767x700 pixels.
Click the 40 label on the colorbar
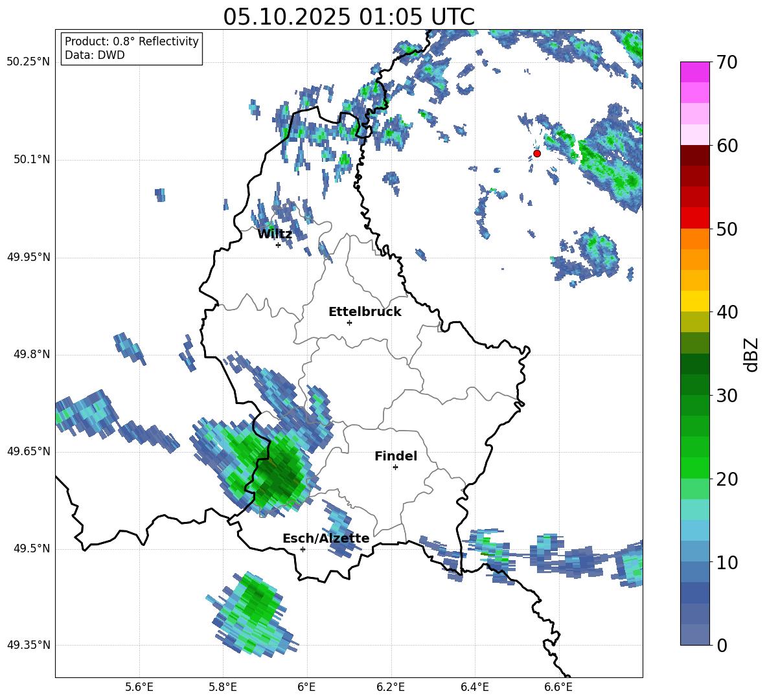[727, 312]
